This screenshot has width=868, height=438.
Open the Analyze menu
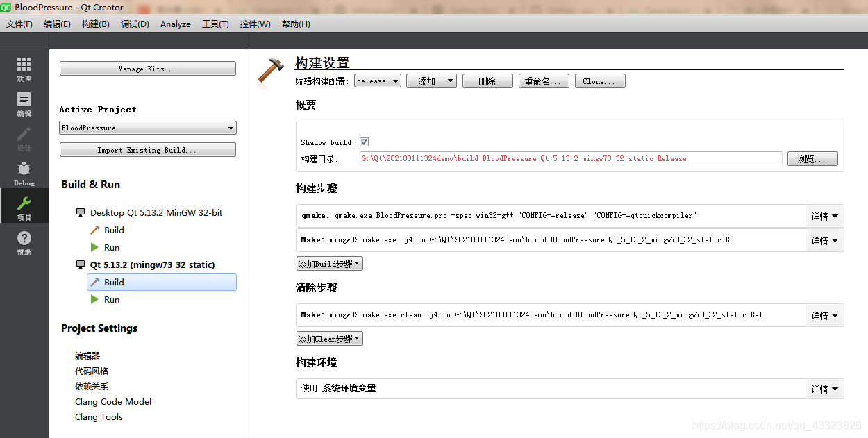(x=176, y=24)
